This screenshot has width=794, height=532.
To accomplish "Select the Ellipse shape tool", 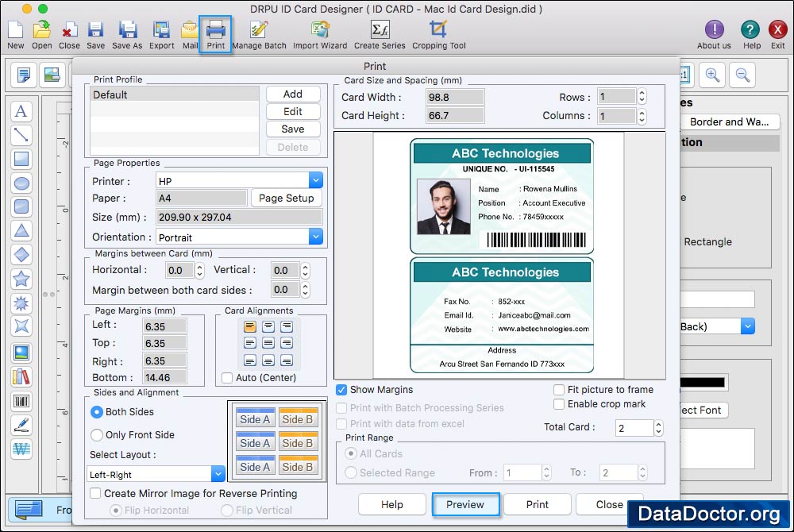I will [x=21, y=183].
